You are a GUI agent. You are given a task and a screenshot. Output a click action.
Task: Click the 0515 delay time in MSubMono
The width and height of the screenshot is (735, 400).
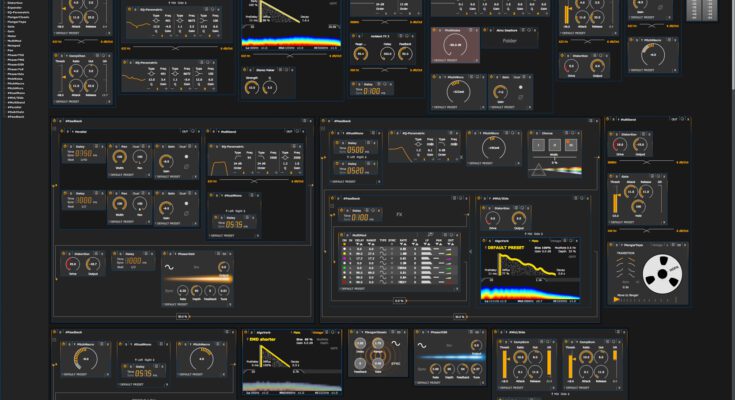tap(236, 225)
